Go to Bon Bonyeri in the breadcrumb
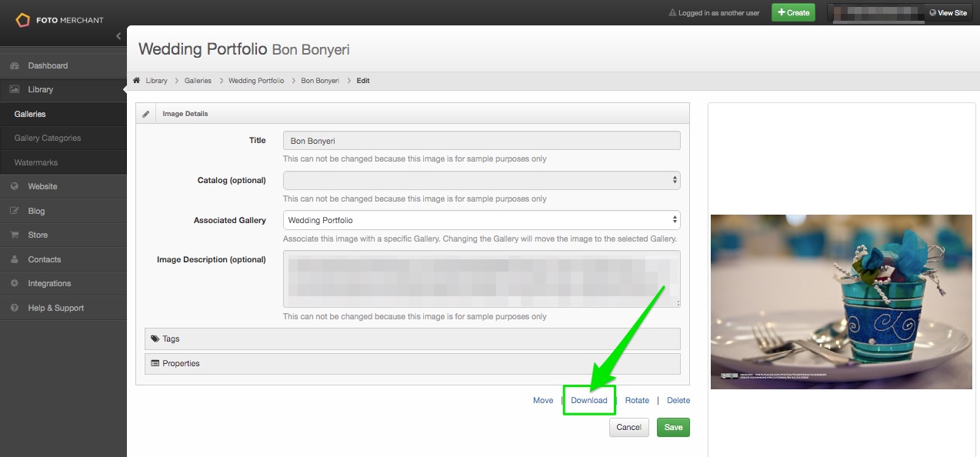This screenshot has height=457, width=980. tap(320, 81)
